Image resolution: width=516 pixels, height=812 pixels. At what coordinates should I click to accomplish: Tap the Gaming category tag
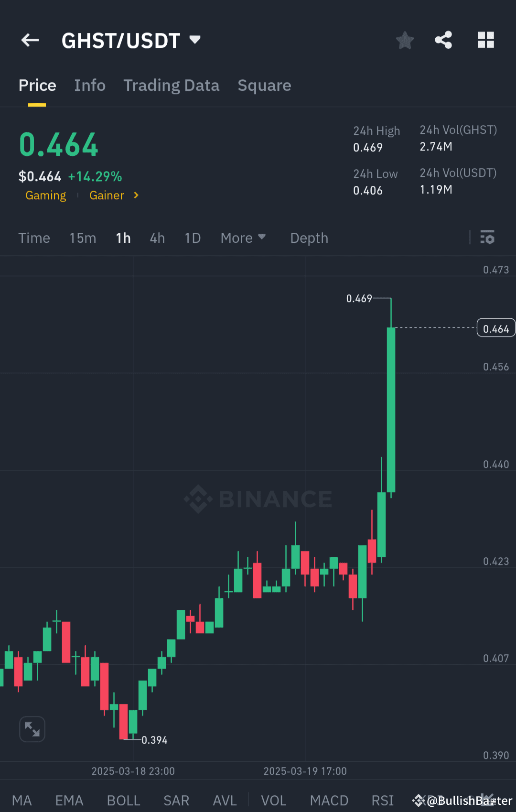(45, 195)
